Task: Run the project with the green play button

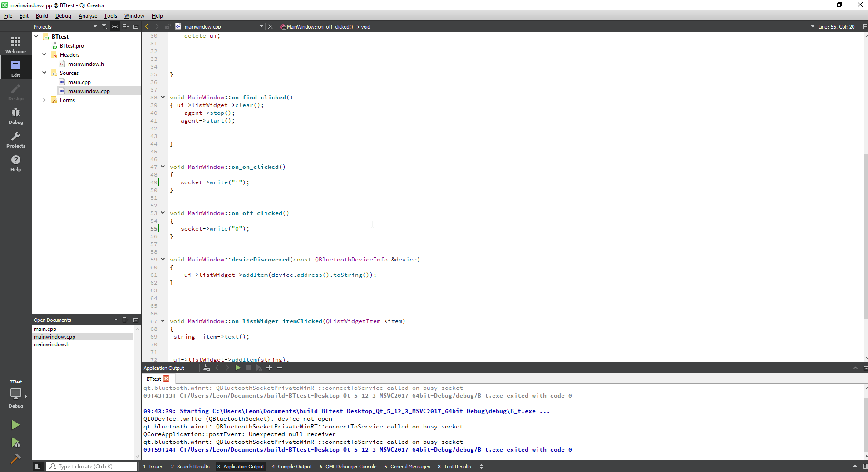Action: (15, 425)
